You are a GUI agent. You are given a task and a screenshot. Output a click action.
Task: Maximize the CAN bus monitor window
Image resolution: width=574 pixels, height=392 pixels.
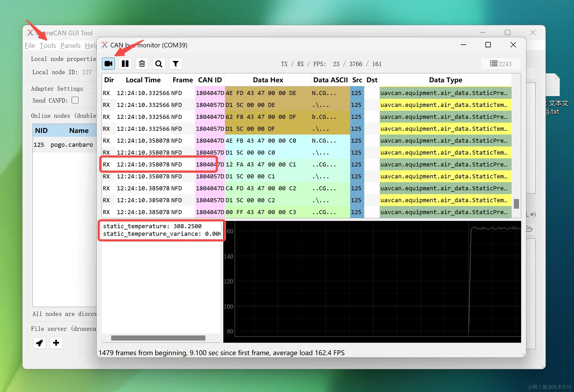(488, 45)
